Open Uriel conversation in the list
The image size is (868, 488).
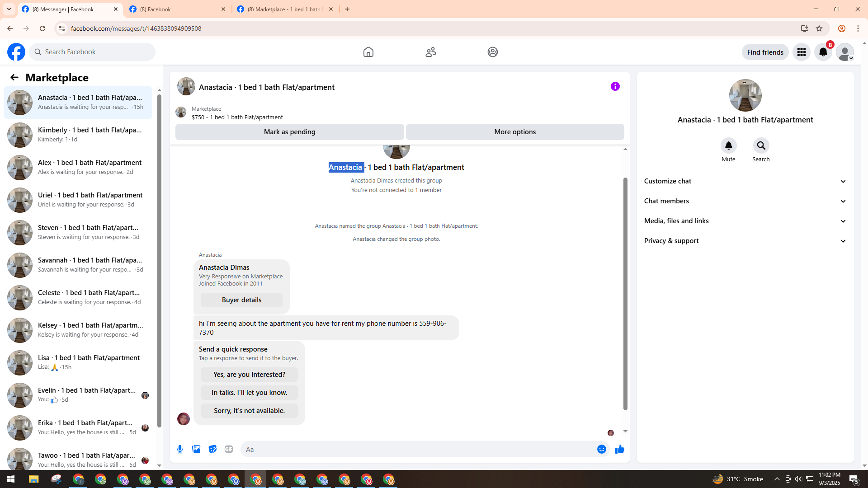click(78, 200)
